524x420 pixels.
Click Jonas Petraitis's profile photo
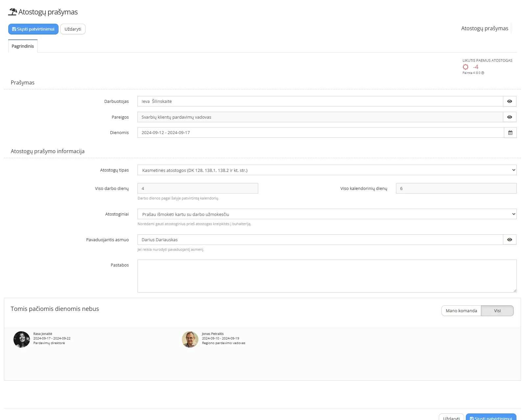pos(190,339)
